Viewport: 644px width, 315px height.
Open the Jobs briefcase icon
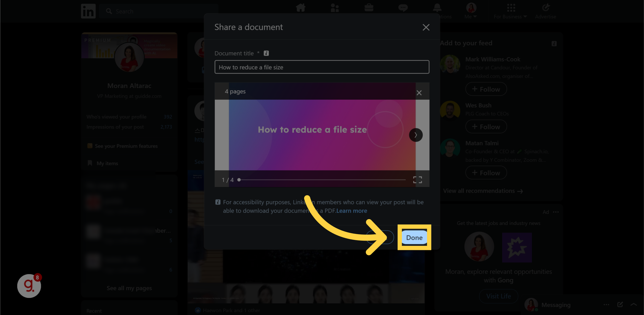[369, 8]
